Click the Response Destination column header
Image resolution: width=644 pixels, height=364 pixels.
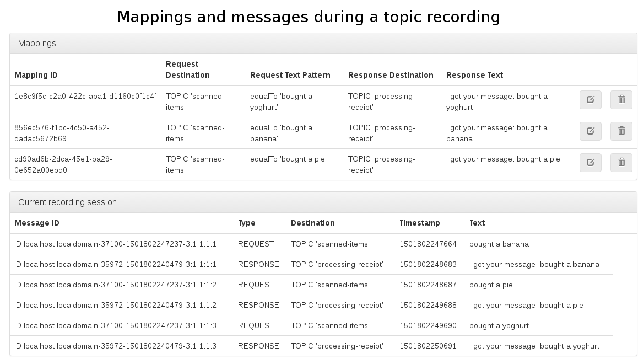point(391,75)
